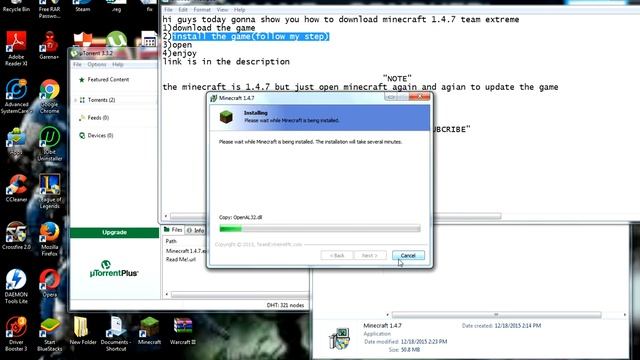The image size is (640, 360).
Task: Open the uTorrent Options menu
Action: click(97, 64)
